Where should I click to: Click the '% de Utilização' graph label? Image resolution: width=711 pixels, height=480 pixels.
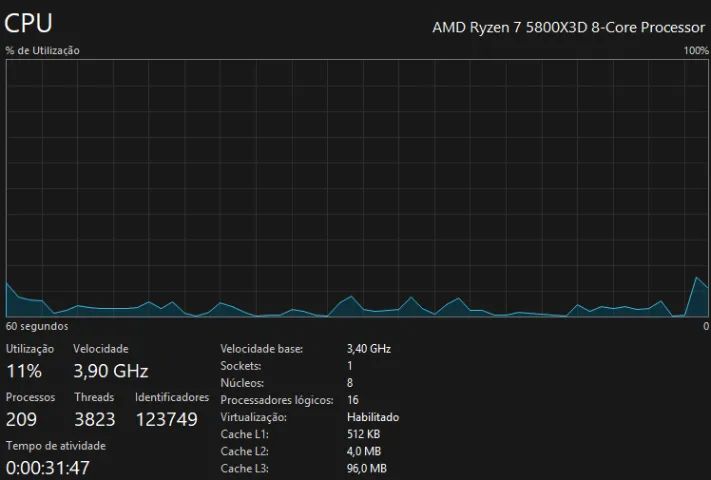click(x=43, y=50)
